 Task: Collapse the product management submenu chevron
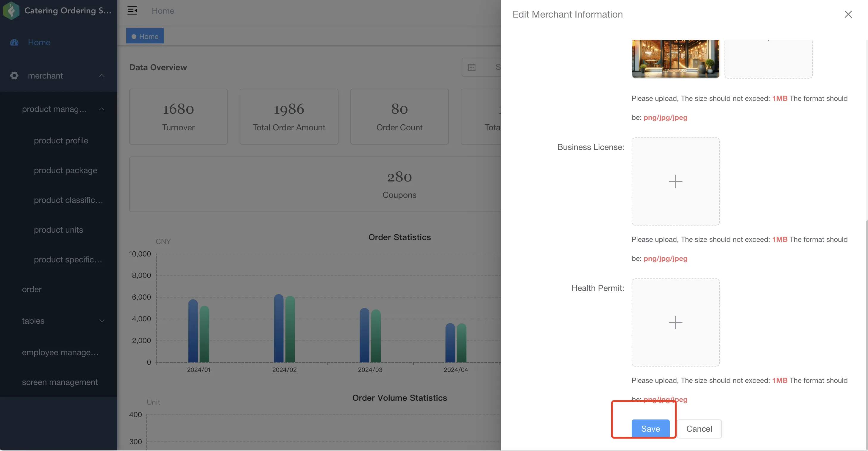point(102,109)
